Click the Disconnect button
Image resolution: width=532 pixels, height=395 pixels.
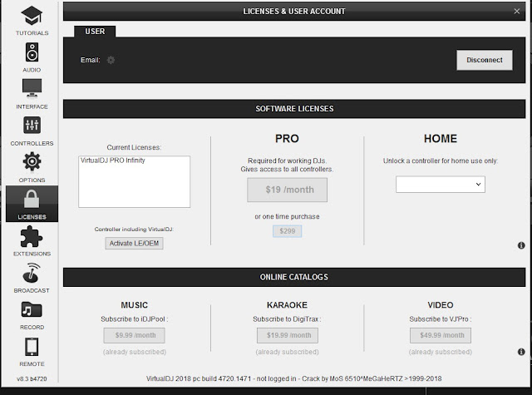(484, 60)
